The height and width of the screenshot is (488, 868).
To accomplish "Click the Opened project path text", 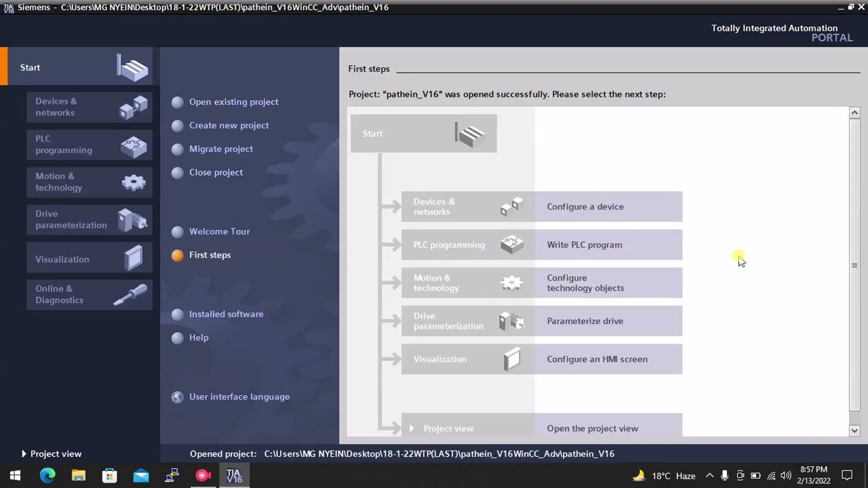I will click(439, 453).
